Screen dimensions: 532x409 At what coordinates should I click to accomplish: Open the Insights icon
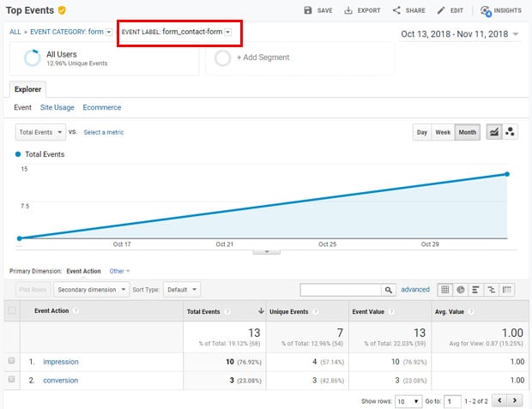[486, 11]
